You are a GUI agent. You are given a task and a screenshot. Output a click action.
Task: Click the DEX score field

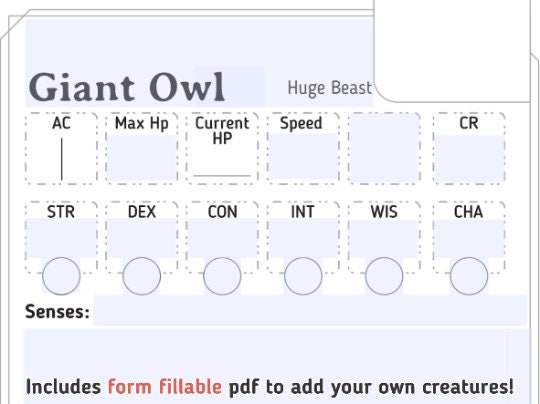click(142, 238)
